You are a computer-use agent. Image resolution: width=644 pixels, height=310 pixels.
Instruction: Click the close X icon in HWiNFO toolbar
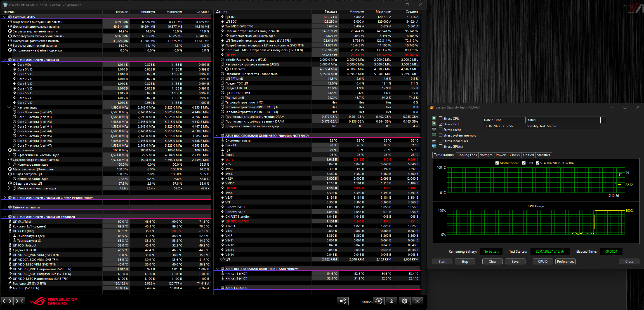pos(417,301)
